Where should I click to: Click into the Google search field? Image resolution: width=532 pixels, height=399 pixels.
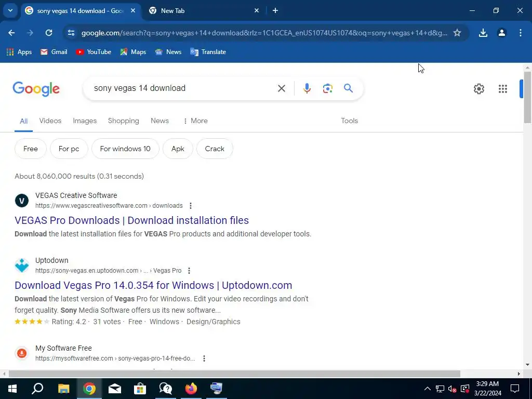[x=183, y=88]
